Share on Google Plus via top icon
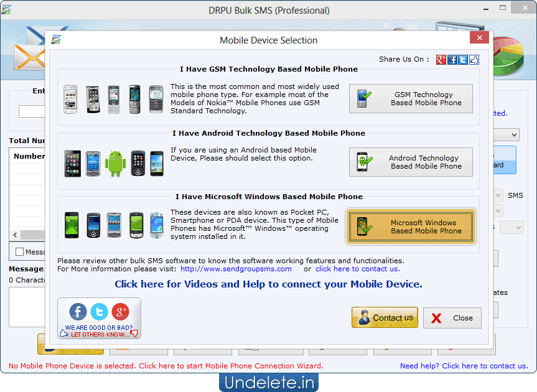 (x=441, y=60)
